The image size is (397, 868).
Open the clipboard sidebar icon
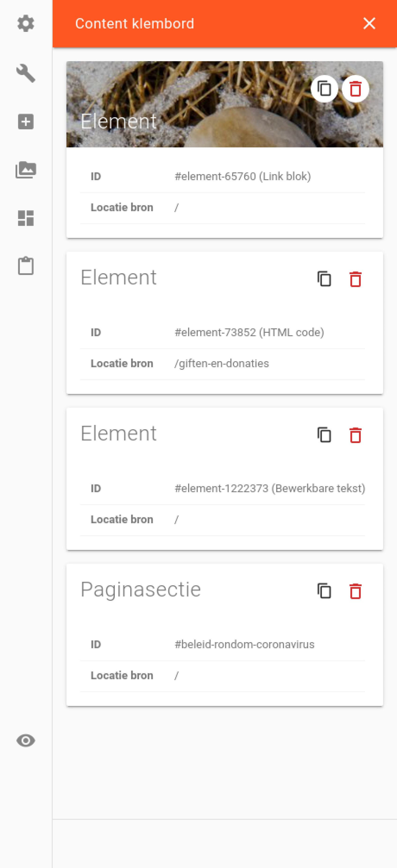[x=26, y=266]
